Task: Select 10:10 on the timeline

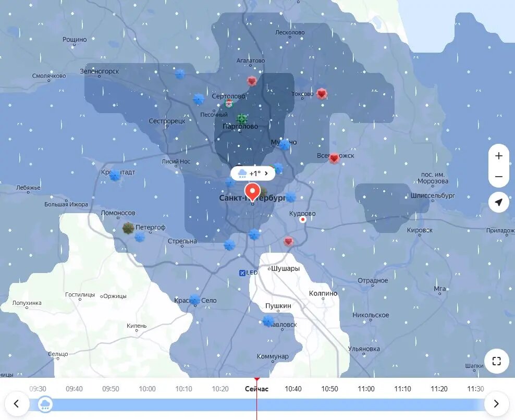Action: (x=183, y=389)
